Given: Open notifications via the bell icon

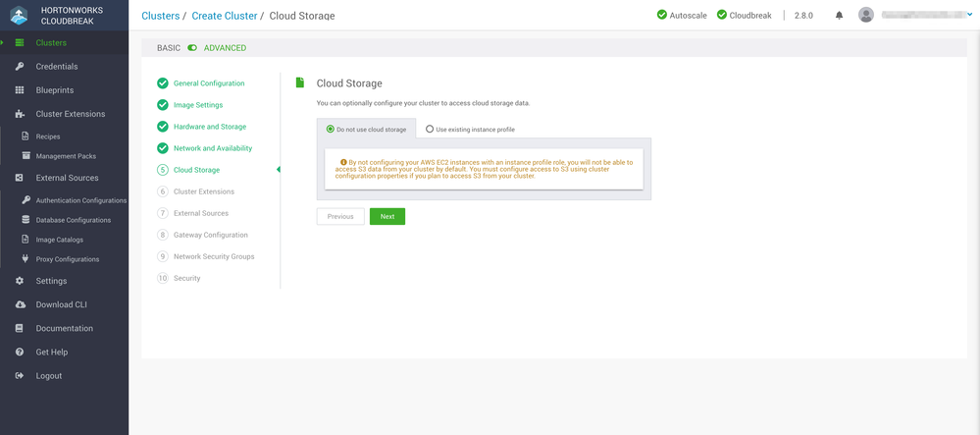Looking at the screenshot, I should point(840,16).
